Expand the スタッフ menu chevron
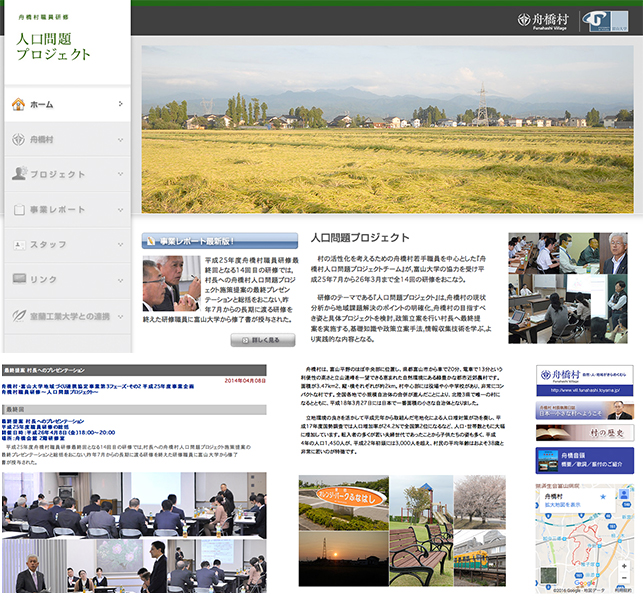 (120, 245)
